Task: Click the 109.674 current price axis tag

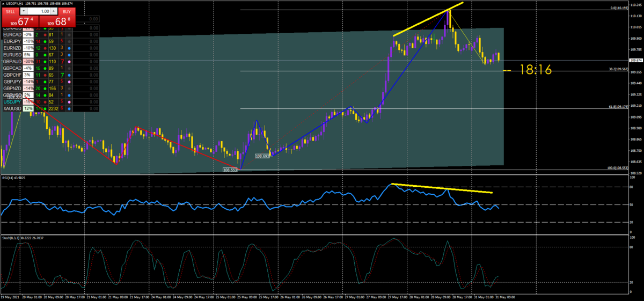Action: click(636, 60)
